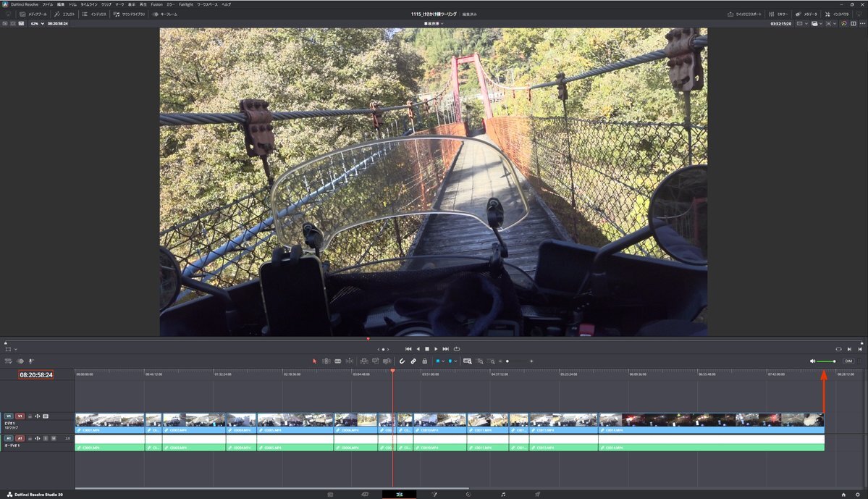Open the Fairlight menu in menu bar
This screenshot has width=868, height=499.
(x=186, y=4)
